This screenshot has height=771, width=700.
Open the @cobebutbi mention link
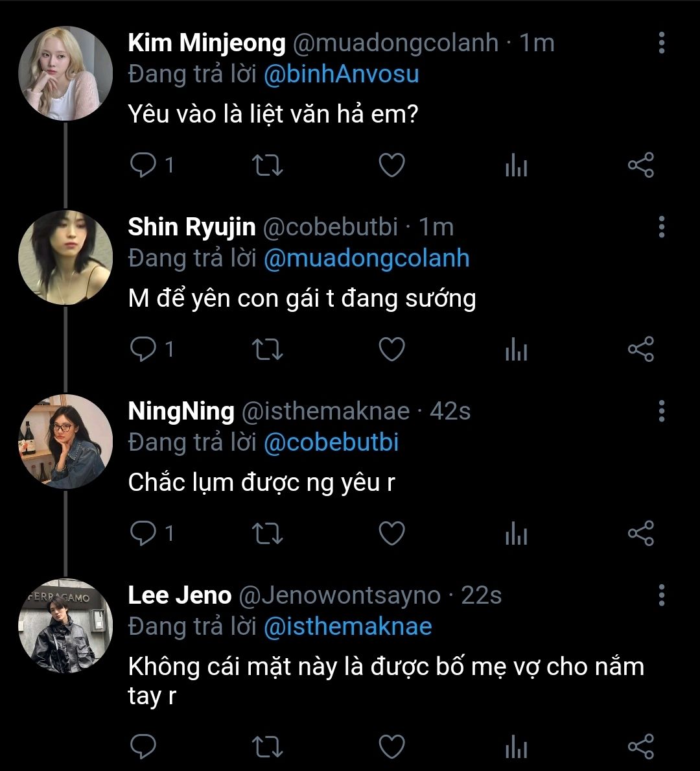pyautogui.click(x=331, y=442)
